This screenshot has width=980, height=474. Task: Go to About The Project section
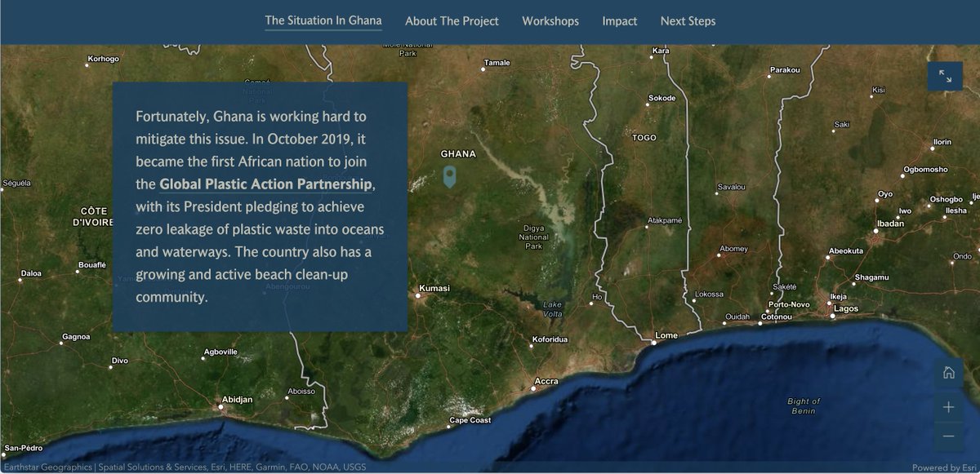(452, 21)
